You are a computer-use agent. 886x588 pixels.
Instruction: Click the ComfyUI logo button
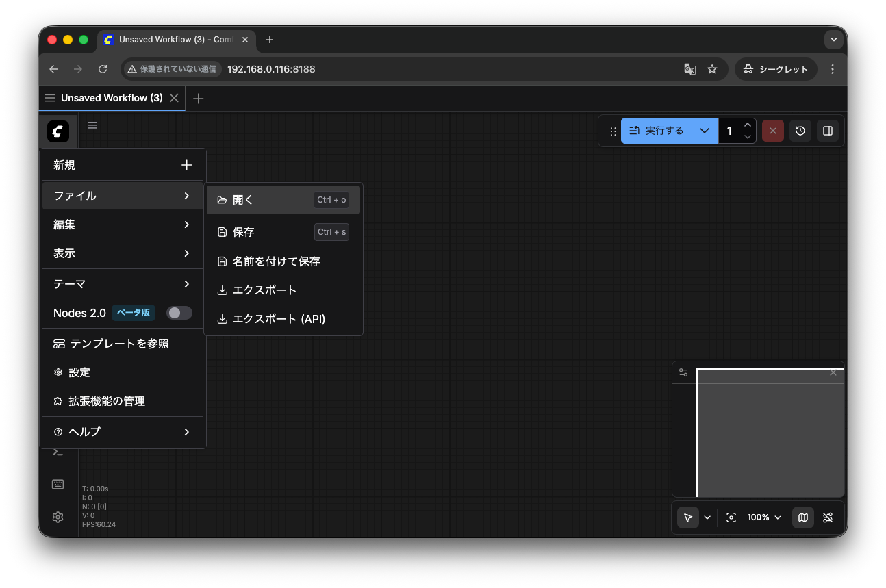coord(58,131)
